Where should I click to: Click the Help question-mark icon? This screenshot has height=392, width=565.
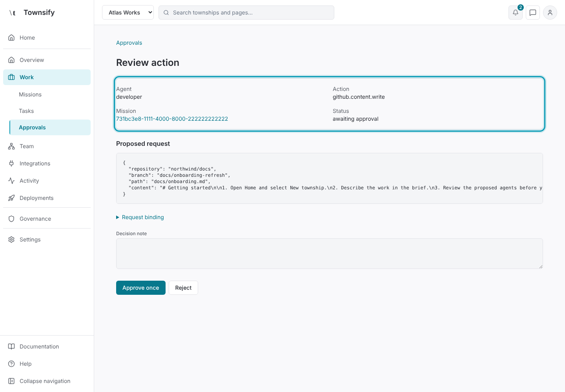11,364
